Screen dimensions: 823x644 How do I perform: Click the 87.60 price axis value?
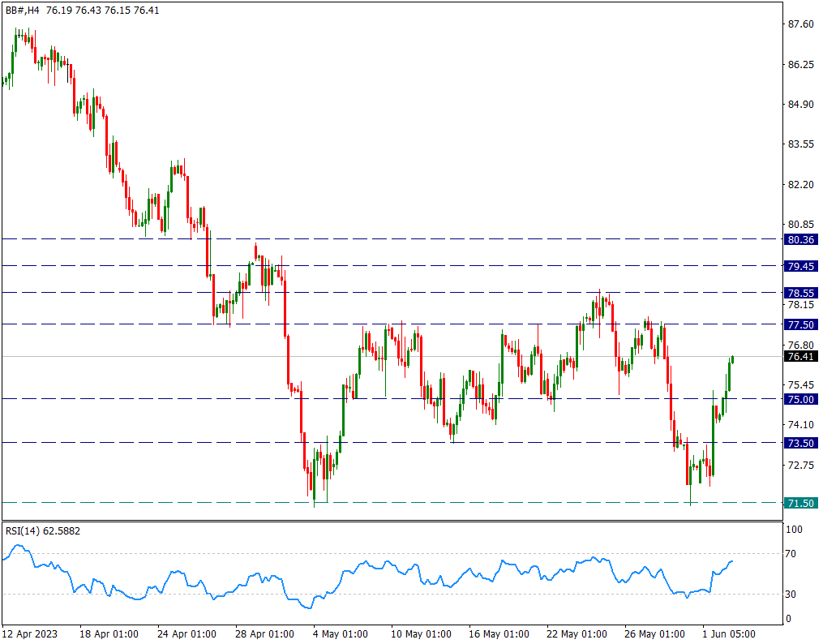pyautogui.click(x=801, y=24)
